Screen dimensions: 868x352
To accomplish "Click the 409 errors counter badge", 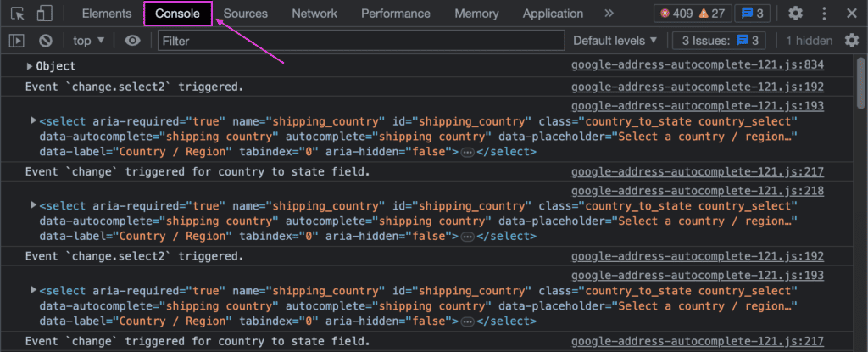I will tap(676, 14).
